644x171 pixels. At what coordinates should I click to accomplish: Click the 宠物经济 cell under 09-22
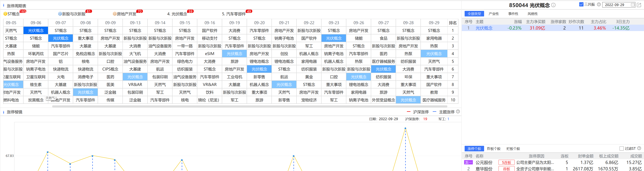pyautogui.click(x=309, y=100)
